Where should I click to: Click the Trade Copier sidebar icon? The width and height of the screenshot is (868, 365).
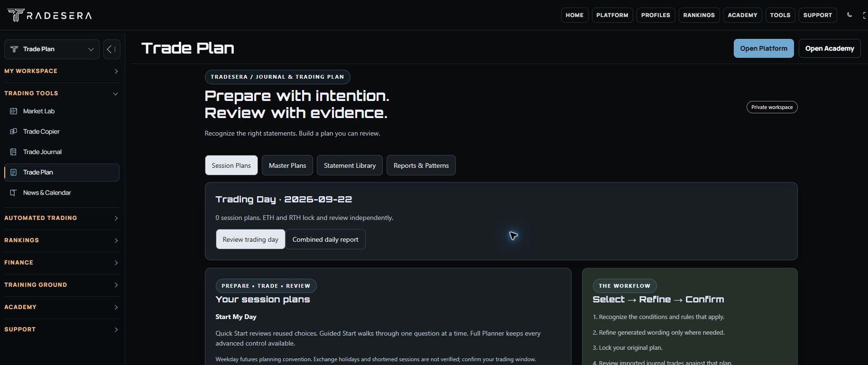(13, 132)
